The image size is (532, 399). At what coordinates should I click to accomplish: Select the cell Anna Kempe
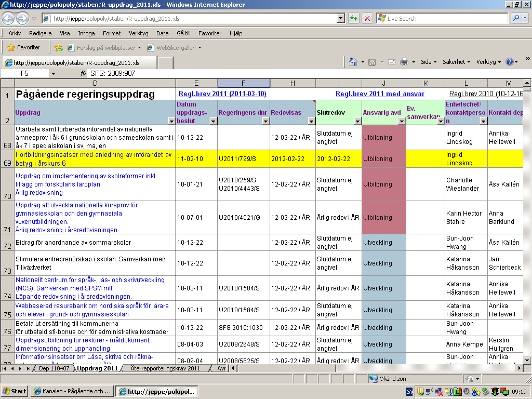pyautogui.click(x=466, y=344)
